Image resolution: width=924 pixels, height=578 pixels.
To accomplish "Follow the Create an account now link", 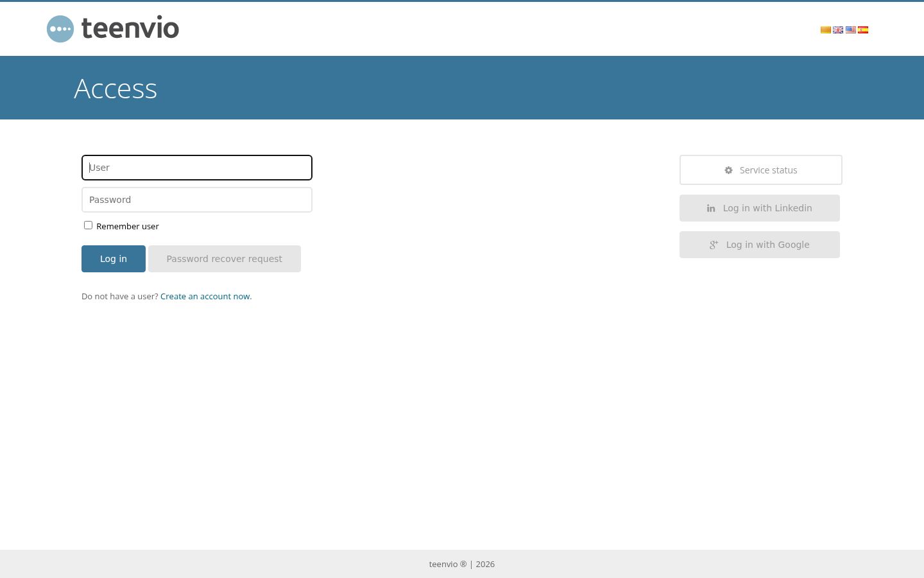I will point(206,296).
